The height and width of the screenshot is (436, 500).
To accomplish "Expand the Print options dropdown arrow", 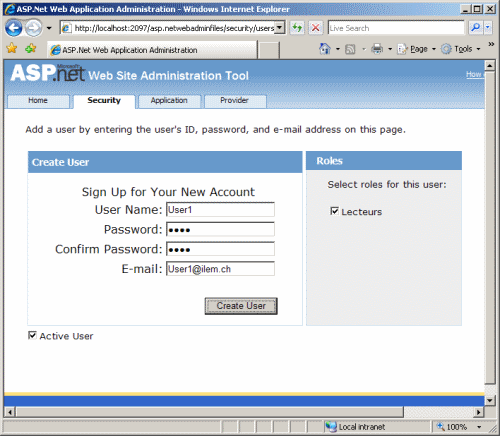I will click(390, 49).
